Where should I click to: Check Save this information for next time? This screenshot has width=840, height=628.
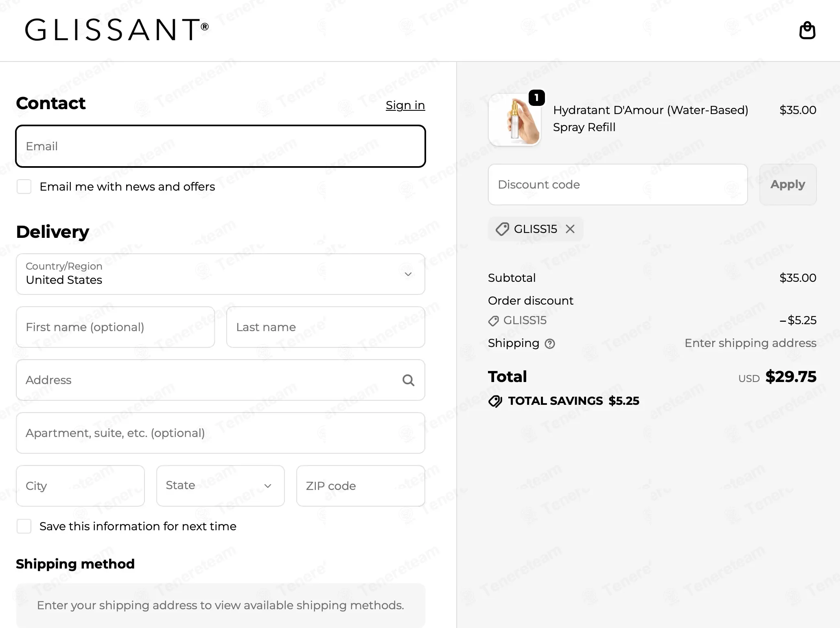point(24,526)
